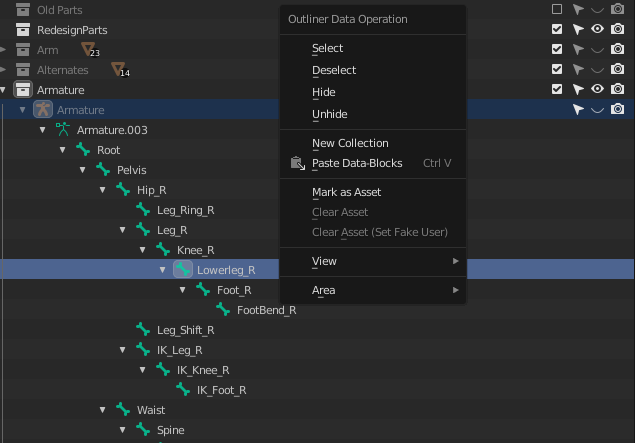
Task: Toggle RedesignParts selectable arrow
Action: pyautogui.click(x=578, y=29)
